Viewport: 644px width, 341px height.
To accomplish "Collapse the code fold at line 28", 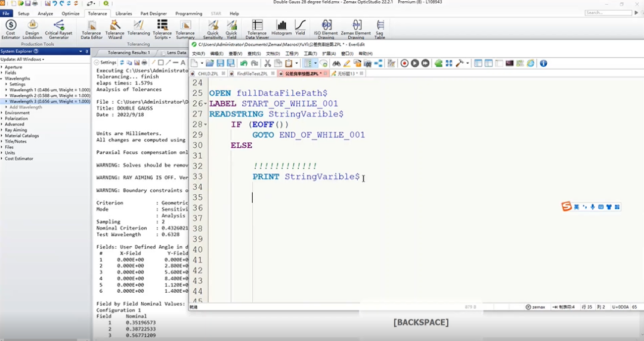I will tap(205, 124).
